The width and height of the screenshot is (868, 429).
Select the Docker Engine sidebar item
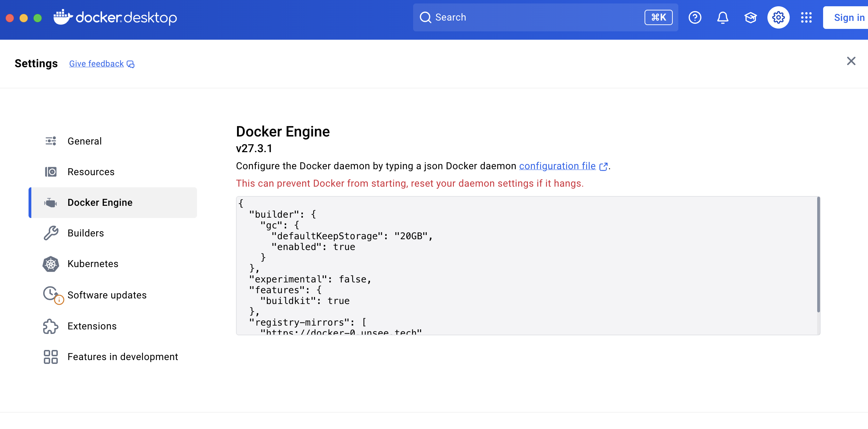coord(100,202)
